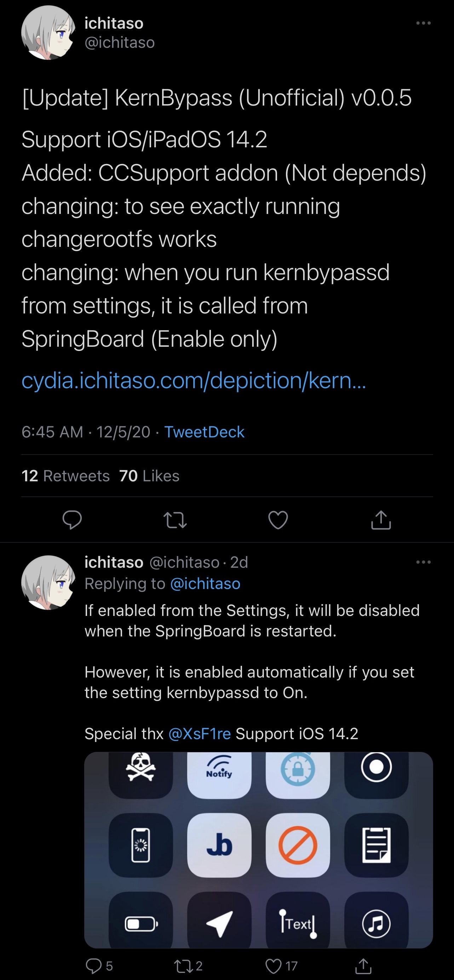
Task: Open more options on the main tweet
Action: pyautogui.click(x=424, y=23)
